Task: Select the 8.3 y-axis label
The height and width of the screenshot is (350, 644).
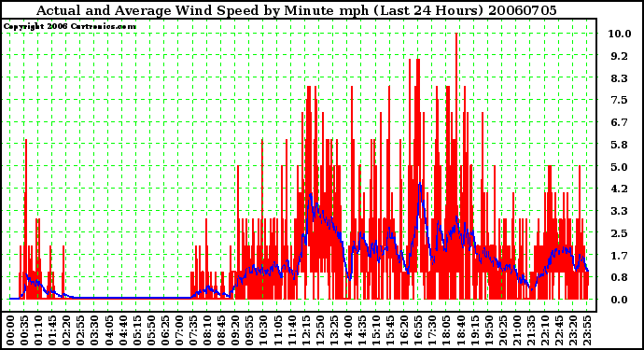Action: click(x=620, y=78)
